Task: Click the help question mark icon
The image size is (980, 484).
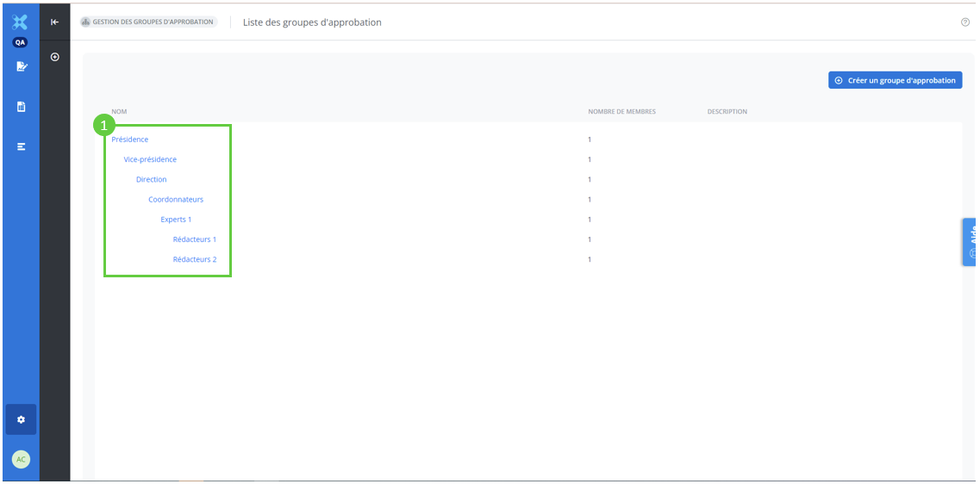Action: (965, 22)
